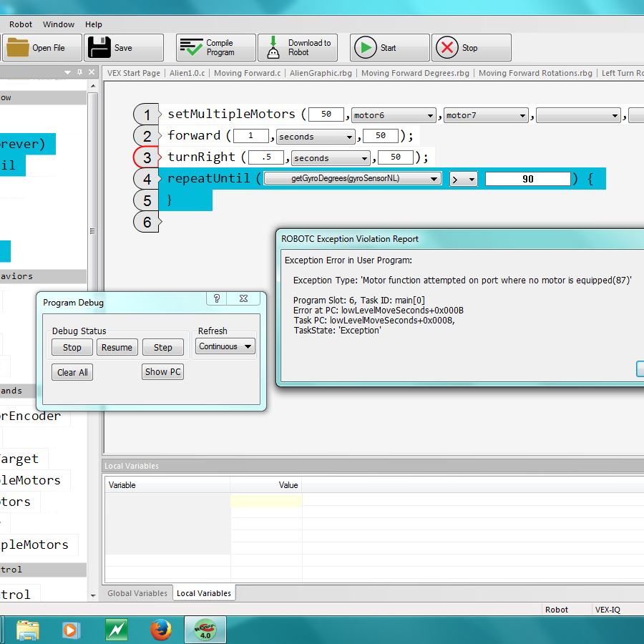
Task: Open the Robot menu
Action: 21,24
